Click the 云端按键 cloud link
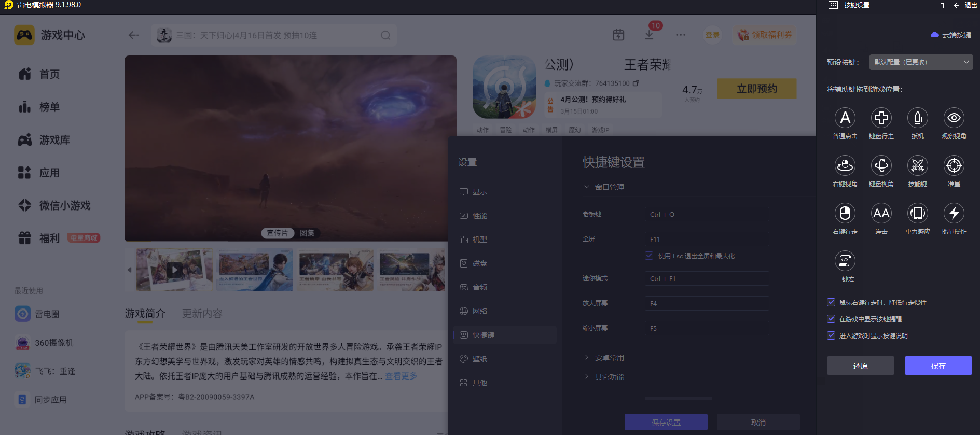Image resolution: width=980 pixels, height=435 pixels. (951, 35)
